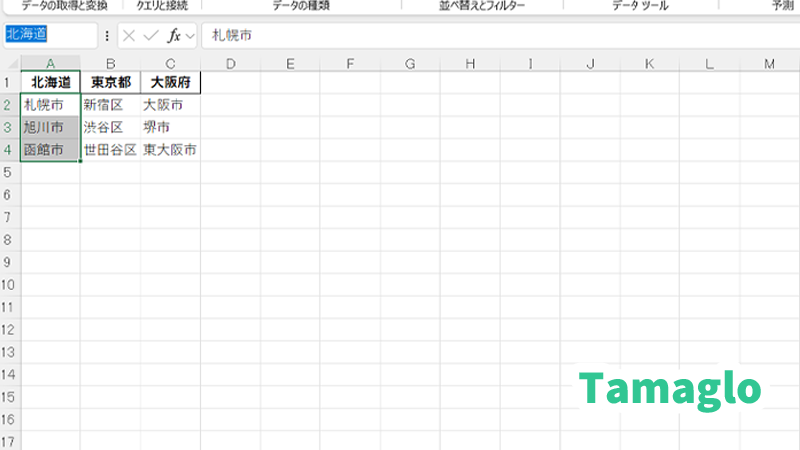Screen dimensions: 800x450
Task: Click the three-dot handle beside the Name Box
Action: [x=107, y=36]
